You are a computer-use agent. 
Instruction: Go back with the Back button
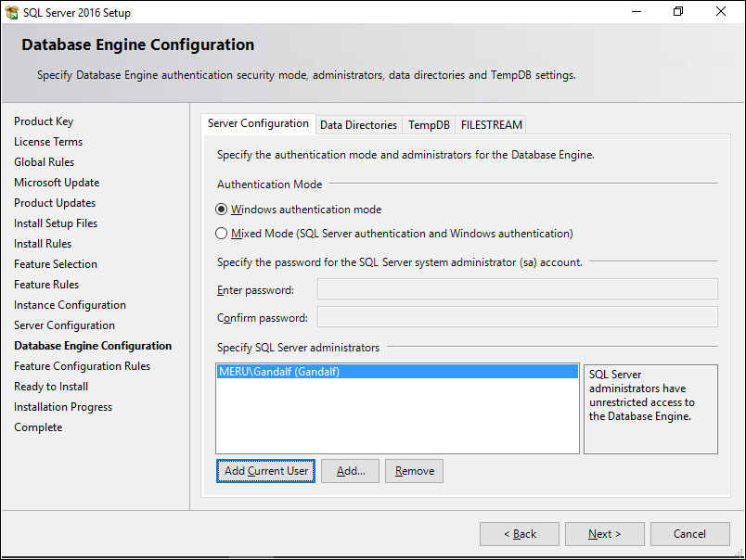point(519,534)
